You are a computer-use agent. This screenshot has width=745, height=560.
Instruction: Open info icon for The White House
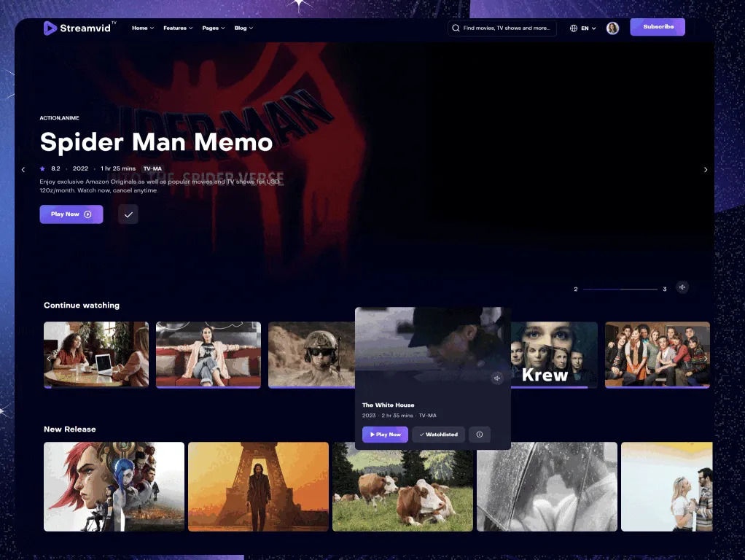click(480, 435)
